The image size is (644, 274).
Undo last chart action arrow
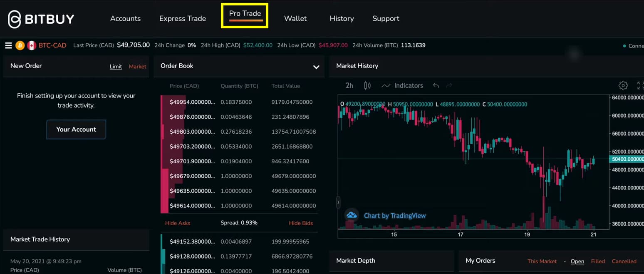[x=436, y=85]
